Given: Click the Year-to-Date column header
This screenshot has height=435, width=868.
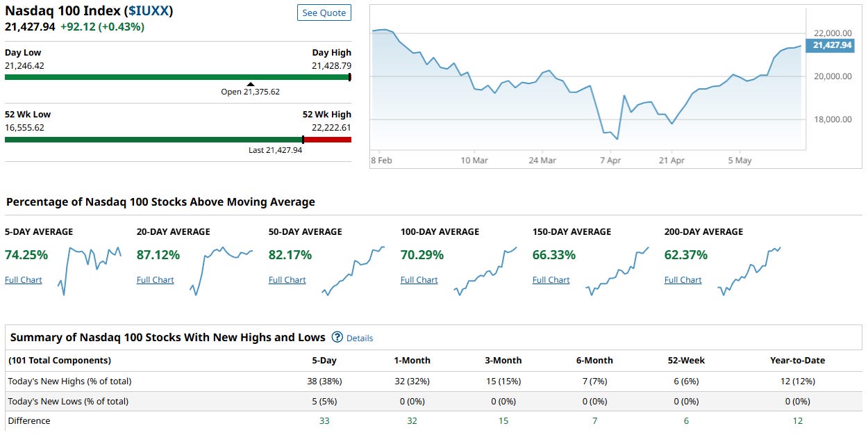Looking at the screenshot, I should [x=798, y=361].
